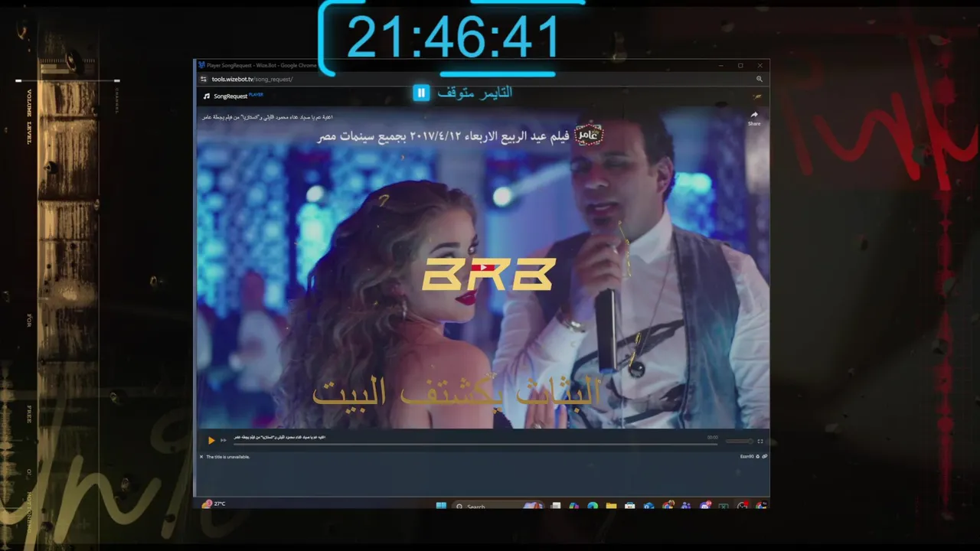Screen dimensions: 980x551
Task: Open Outlook from taskbar
Action: [x=648, y=506]
